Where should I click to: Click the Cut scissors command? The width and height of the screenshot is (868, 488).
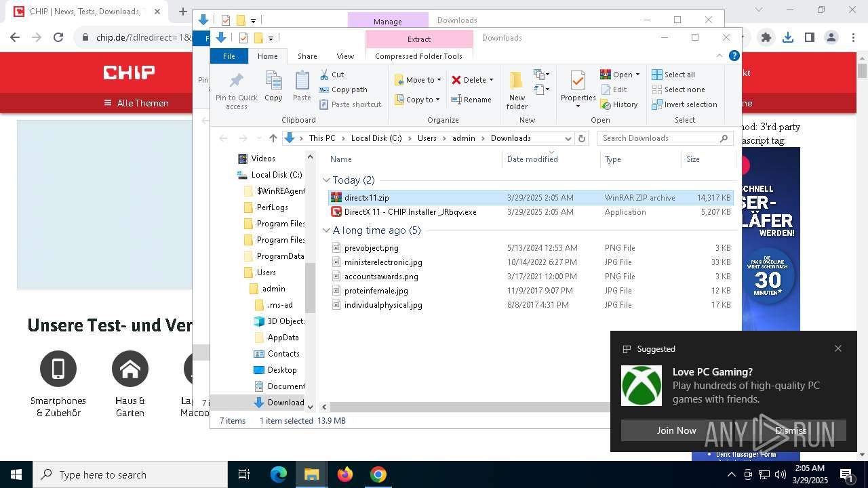(x=332, y=75)
